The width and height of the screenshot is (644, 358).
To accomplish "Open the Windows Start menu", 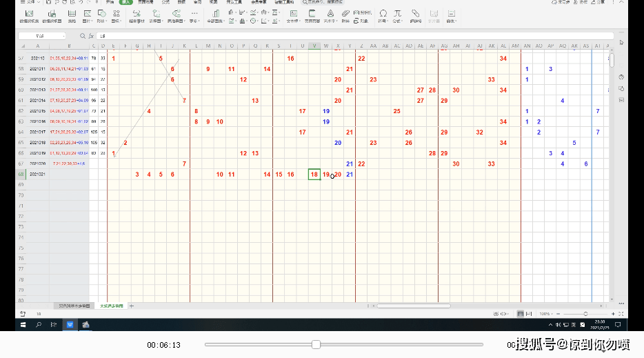I will 23,325.
